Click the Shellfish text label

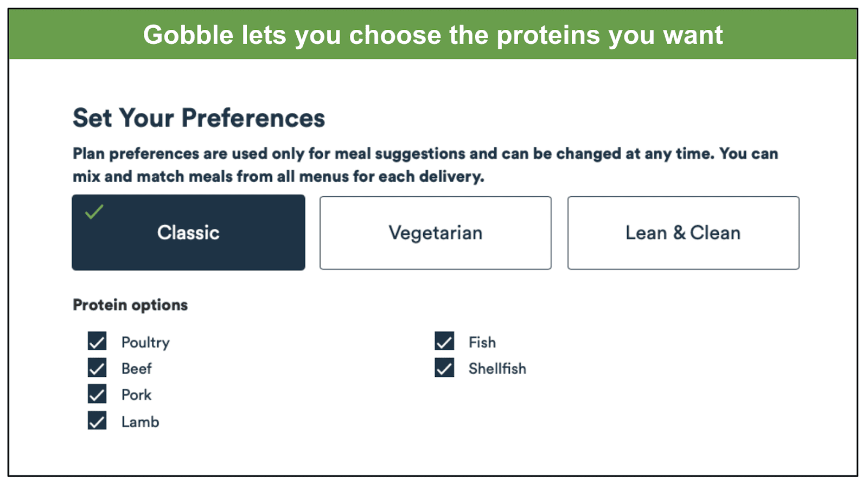point(497,369)
